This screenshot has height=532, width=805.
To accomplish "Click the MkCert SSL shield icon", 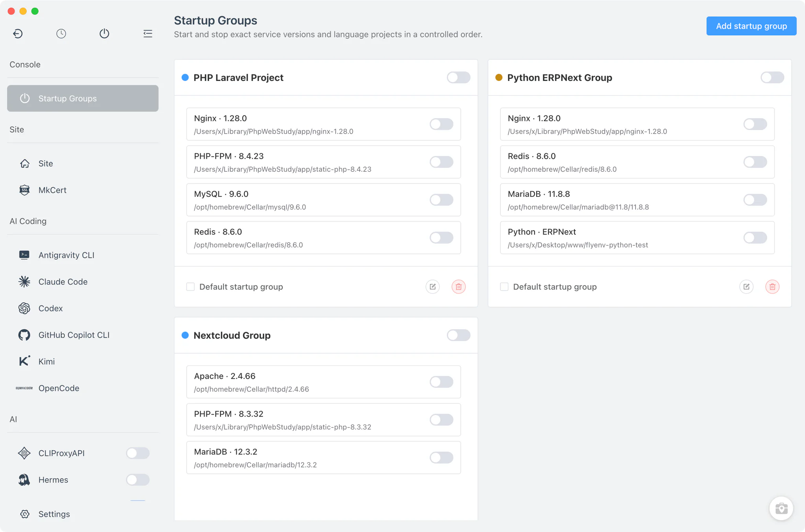I will tap(24, 190).
